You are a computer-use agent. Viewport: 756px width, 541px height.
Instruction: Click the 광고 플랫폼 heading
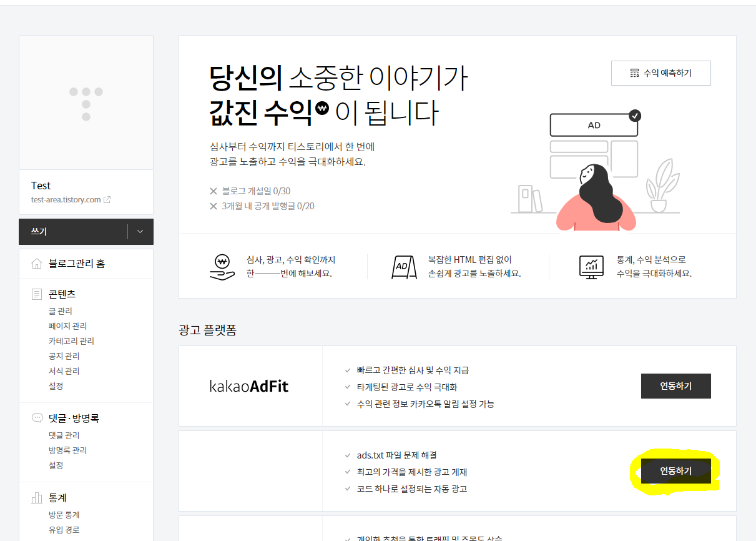pyautogui.click(x=207, y=330)
